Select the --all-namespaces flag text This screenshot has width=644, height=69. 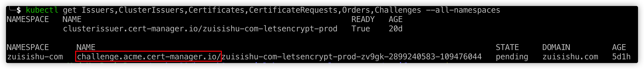463,10
